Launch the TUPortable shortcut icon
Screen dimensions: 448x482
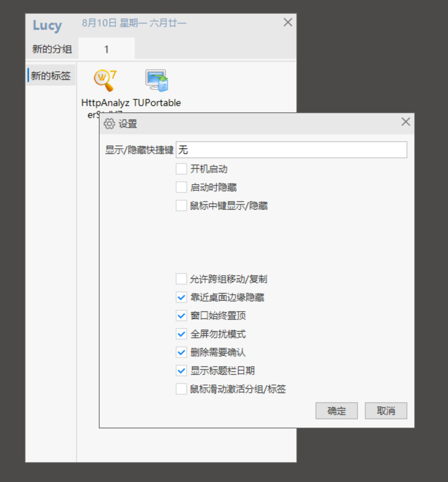point(157,80)
